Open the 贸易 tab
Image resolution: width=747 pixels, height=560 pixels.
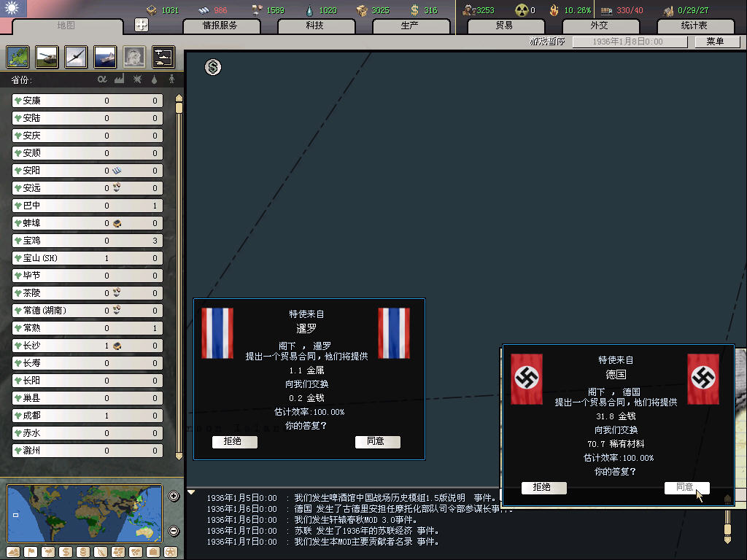click(x=505, y=26)
